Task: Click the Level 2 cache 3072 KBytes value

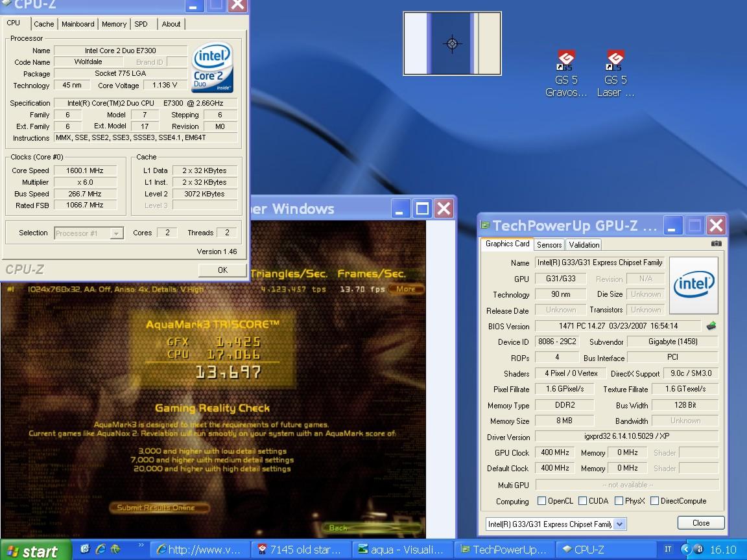Action: (205, 194)
